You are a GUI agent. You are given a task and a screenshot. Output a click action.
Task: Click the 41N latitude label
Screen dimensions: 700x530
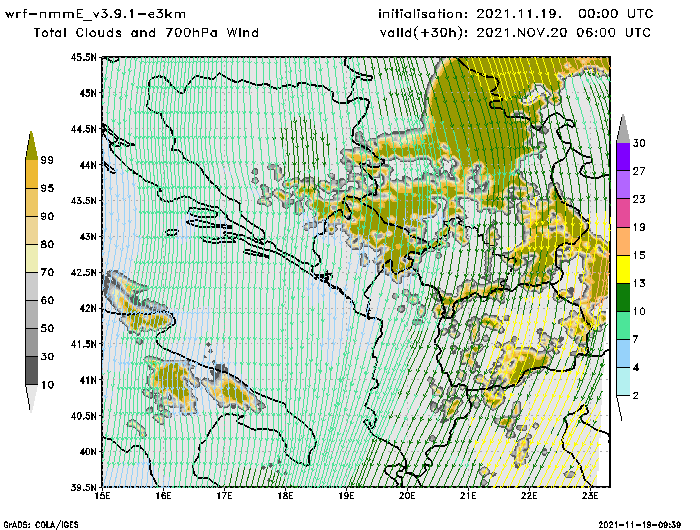click(88, 380)
